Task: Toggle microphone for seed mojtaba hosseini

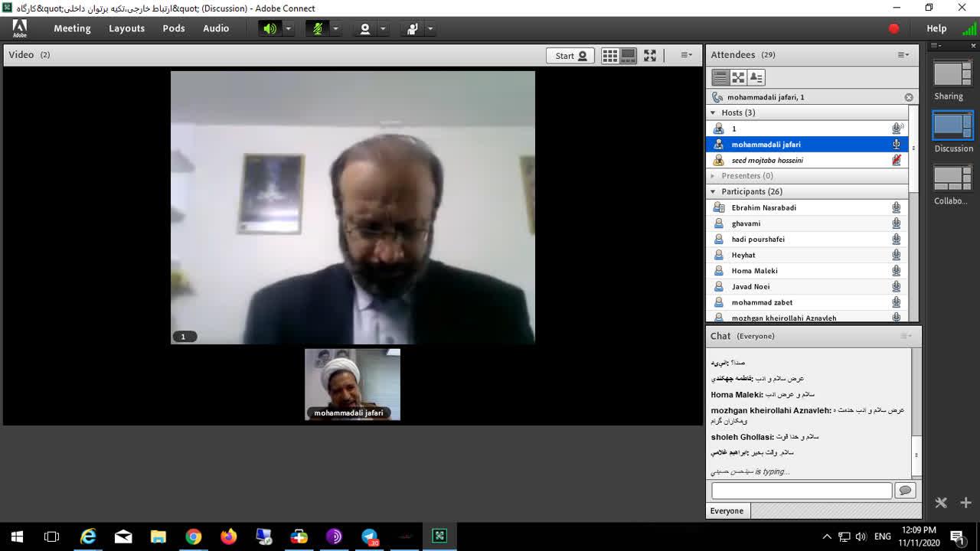Action: (896, 160)
